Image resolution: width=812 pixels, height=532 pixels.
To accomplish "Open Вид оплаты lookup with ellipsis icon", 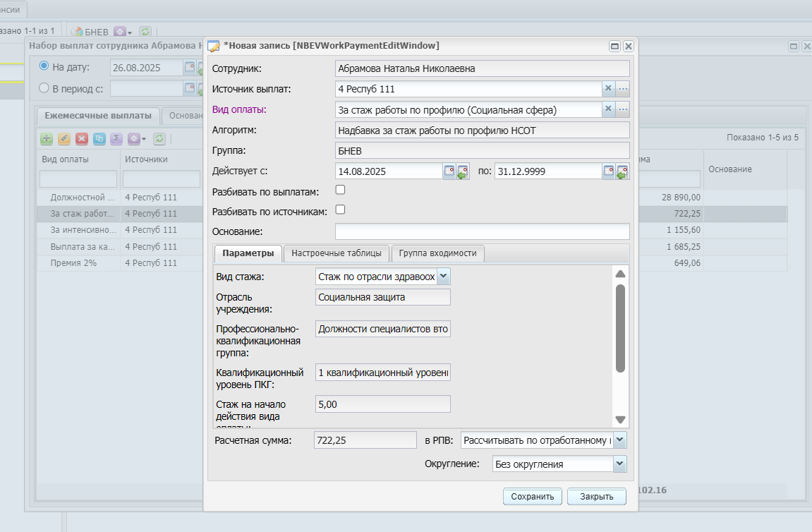I will pos(623,109).
